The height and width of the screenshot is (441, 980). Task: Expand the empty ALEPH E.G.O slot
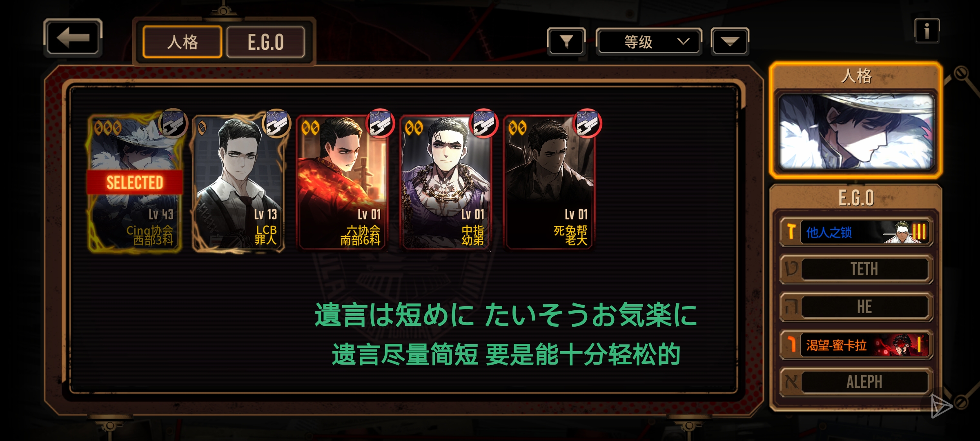856,382
